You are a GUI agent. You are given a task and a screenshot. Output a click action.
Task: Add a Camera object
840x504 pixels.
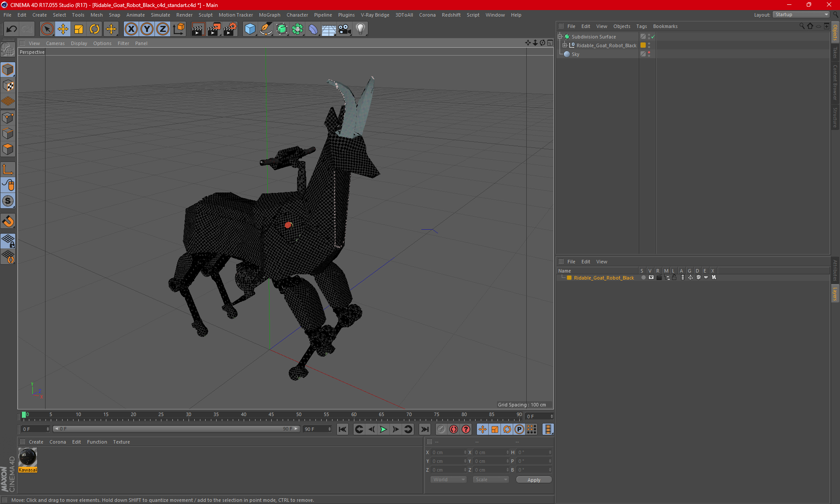[x=345, y=29]
